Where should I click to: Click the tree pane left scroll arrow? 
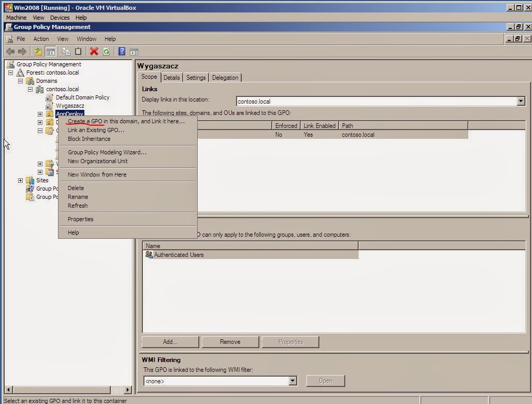click(8, 389)
